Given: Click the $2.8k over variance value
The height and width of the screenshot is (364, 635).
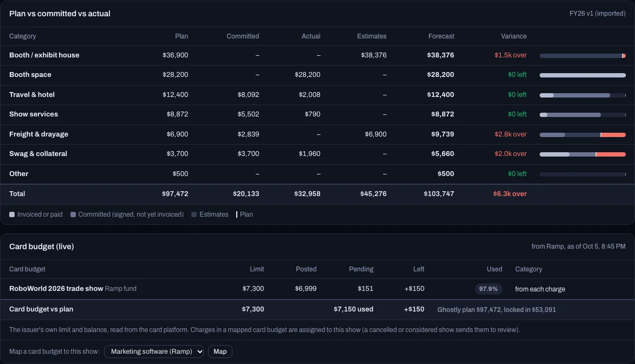Looking at the screenshot, I should pyautogui.click(x=510, y=134).
